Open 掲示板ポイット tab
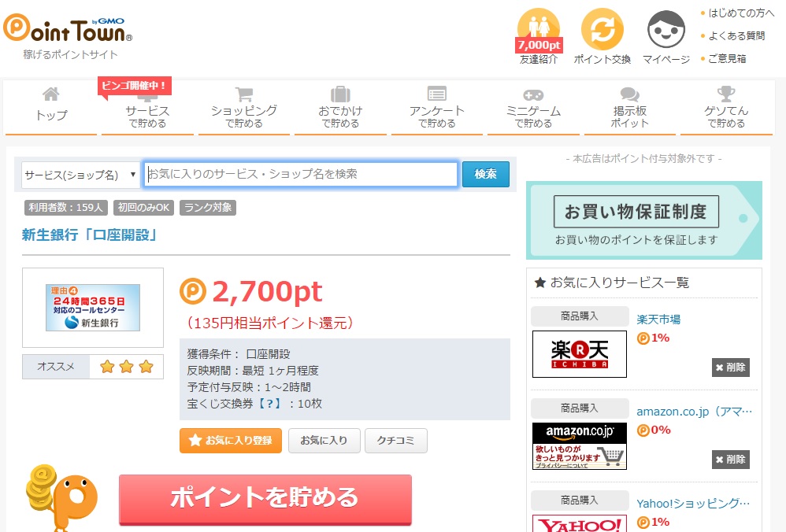 (630, 108)
